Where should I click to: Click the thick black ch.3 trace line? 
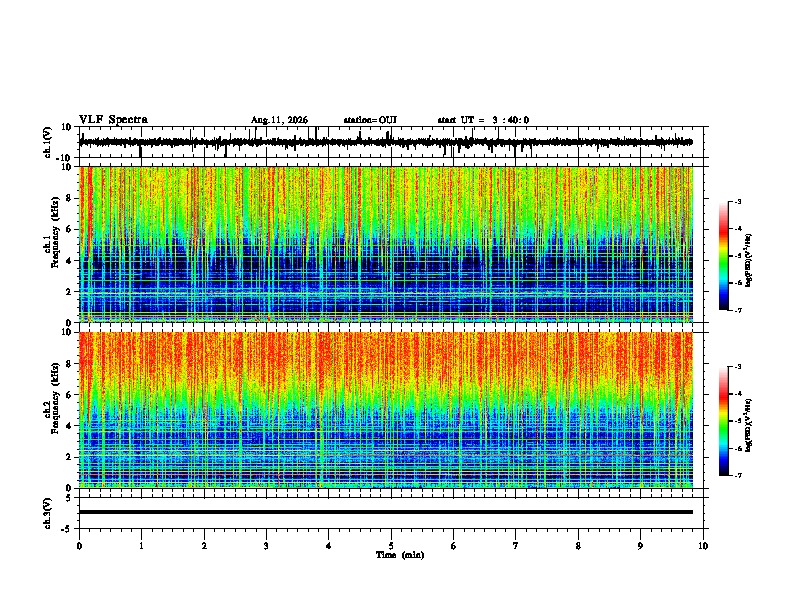(385, 512)
